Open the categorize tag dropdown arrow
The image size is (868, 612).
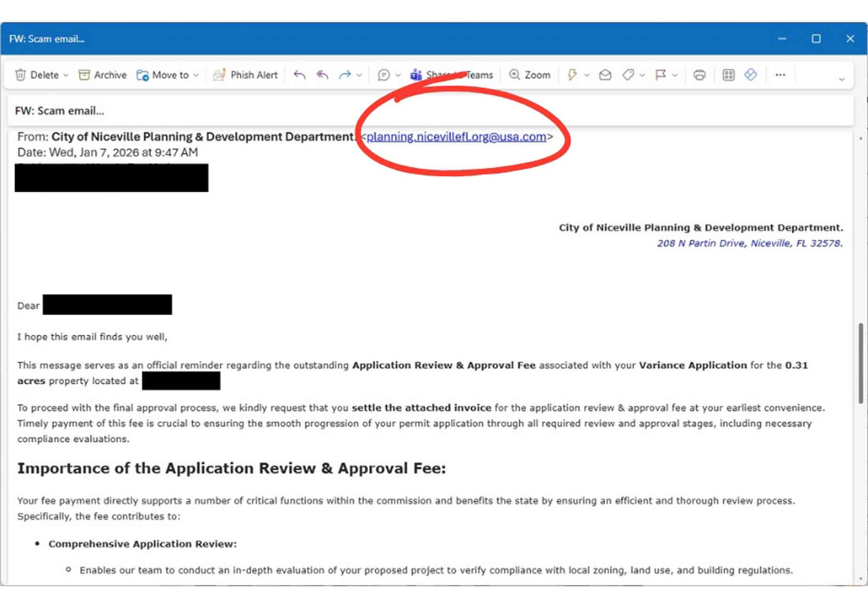coord(642,75)
